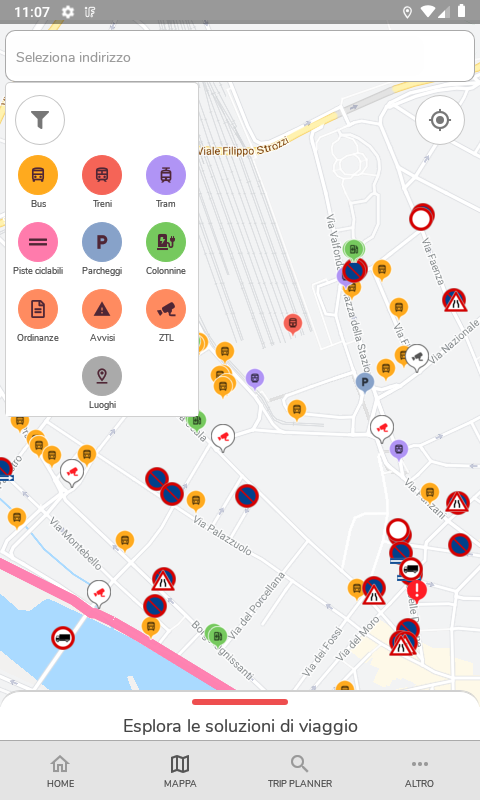The image size is (480, 800).
Task: Select ZTL camera marker near Via Montebello riverside
Action: tap(98, 593)
